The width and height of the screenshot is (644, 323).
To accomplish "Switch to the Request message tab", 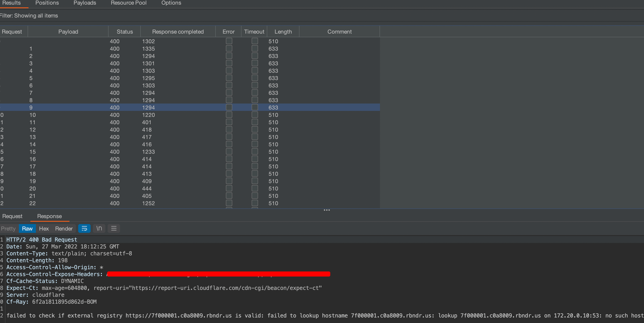I will tap(12, 216).
